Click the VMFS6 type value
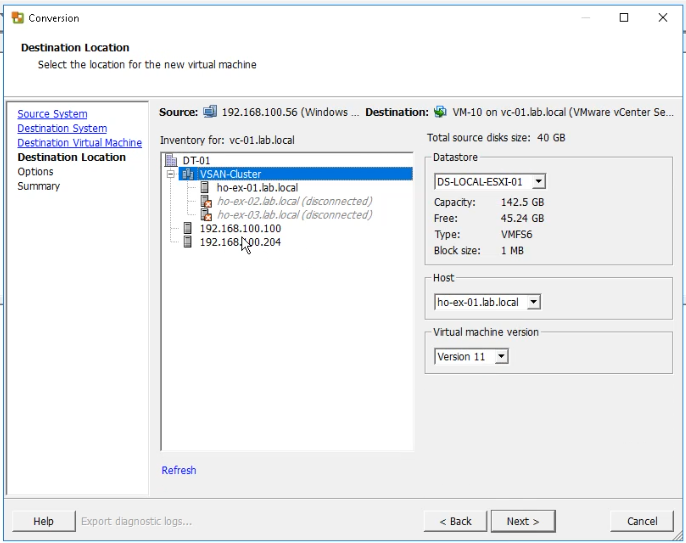The height and width of the screenshot is (543, 686). [x=517, y=234]
